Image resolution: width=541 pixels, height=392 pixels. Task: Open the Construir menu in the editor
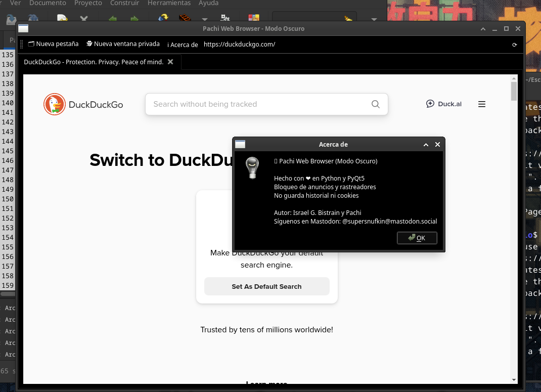(x=124, y=3)
